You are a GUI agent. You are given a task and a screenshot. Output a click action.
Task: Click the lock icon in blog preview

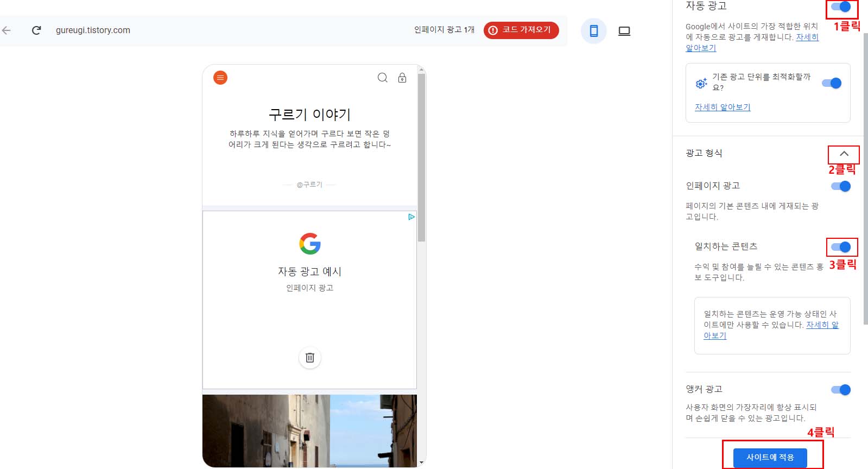pyautogui.click(x=402, y=78)
